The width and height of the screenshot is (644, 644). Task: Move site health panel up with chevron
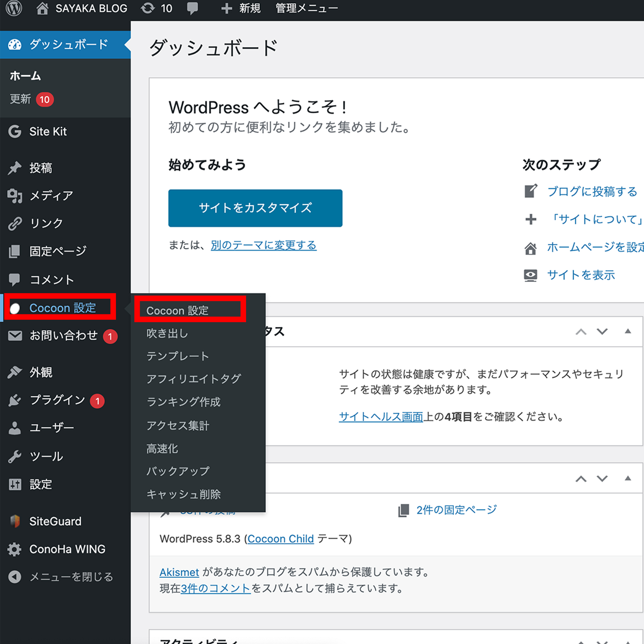coord(581,332)
